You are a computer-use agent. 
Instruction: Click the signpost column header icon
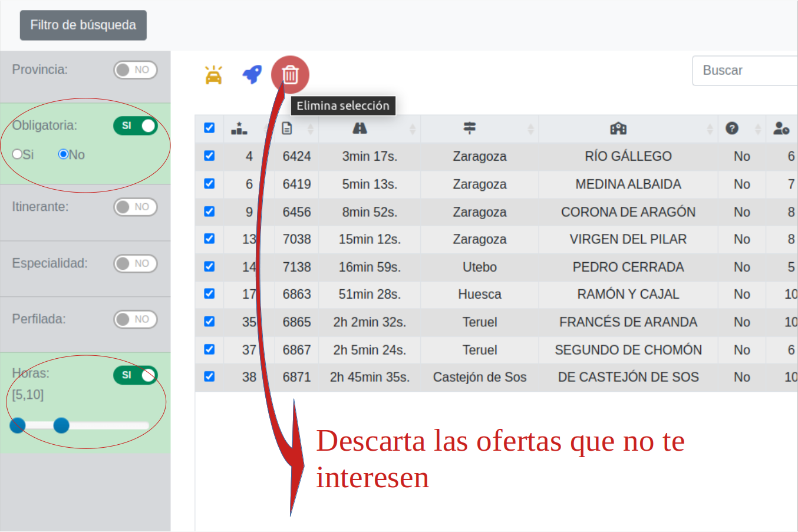[470, 127]
